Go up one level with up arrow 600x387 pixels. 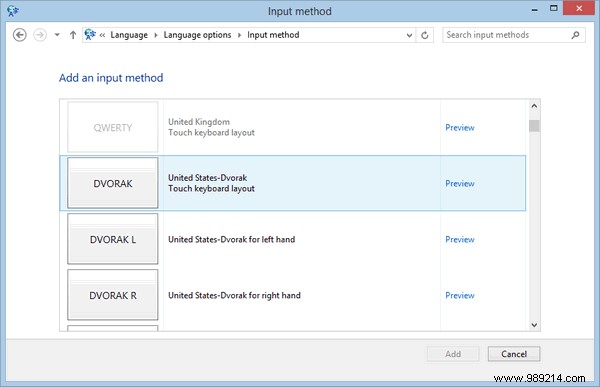(73, 35)
